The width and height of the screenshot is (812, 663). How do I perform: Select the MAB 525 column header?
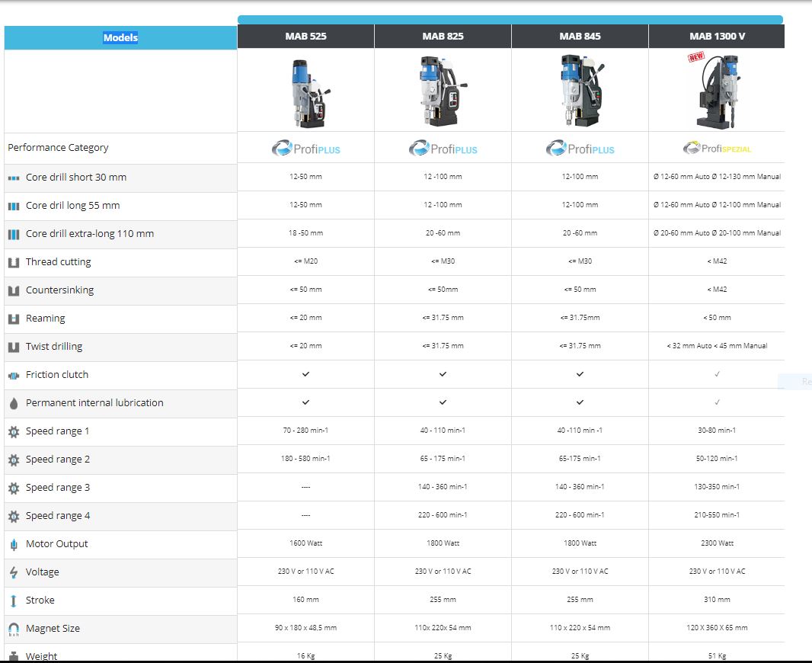coord(305,37)
